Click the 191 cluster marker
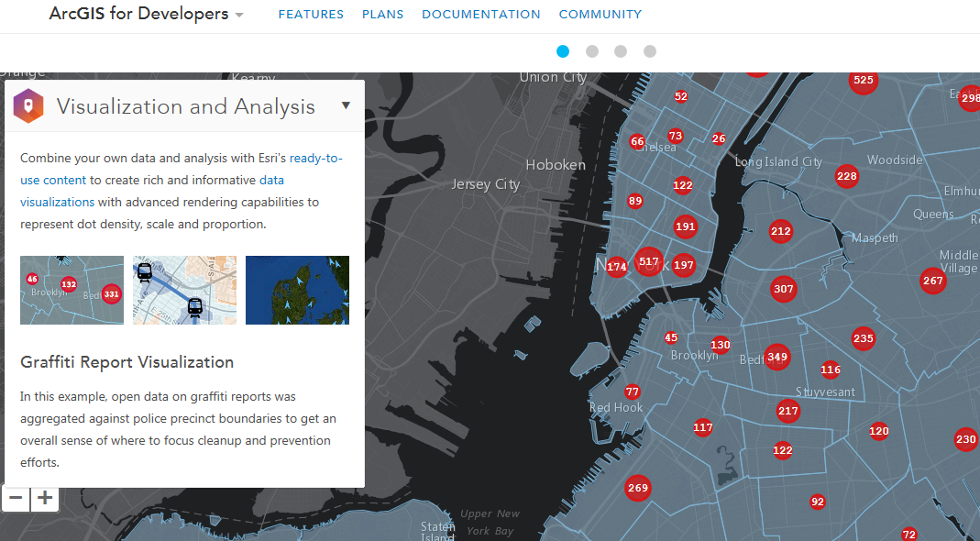 coord(686,227)
